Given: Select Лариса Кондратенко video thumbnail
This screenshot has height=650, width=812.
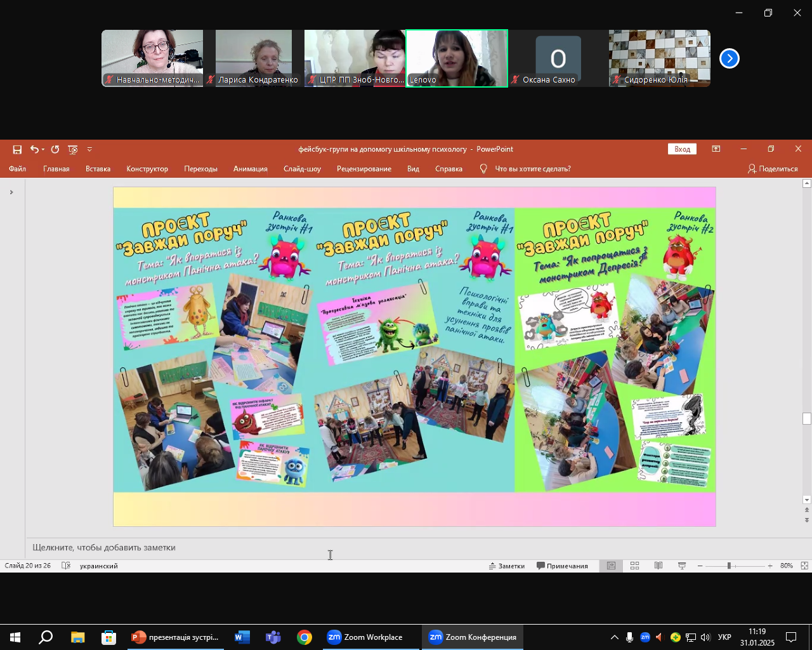Looking at the screenshot, I should tap(254, 58).
